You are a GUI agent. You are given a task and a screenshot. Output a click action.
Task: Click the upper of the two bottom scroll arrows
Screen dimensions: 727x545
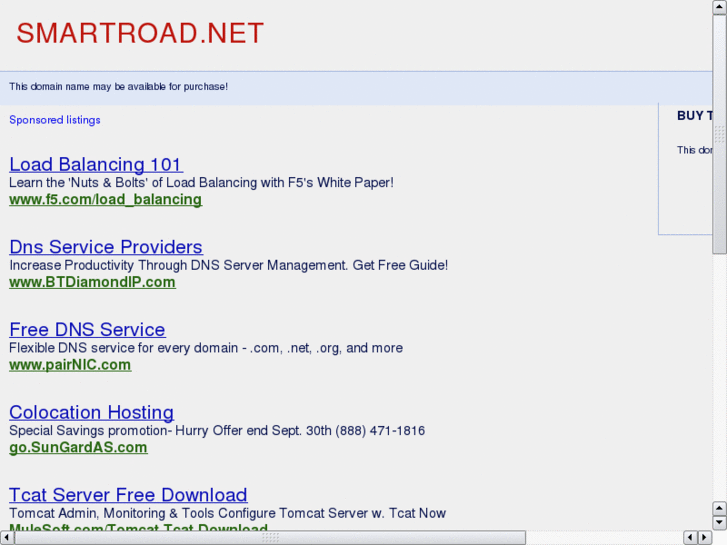click(719, 508)
